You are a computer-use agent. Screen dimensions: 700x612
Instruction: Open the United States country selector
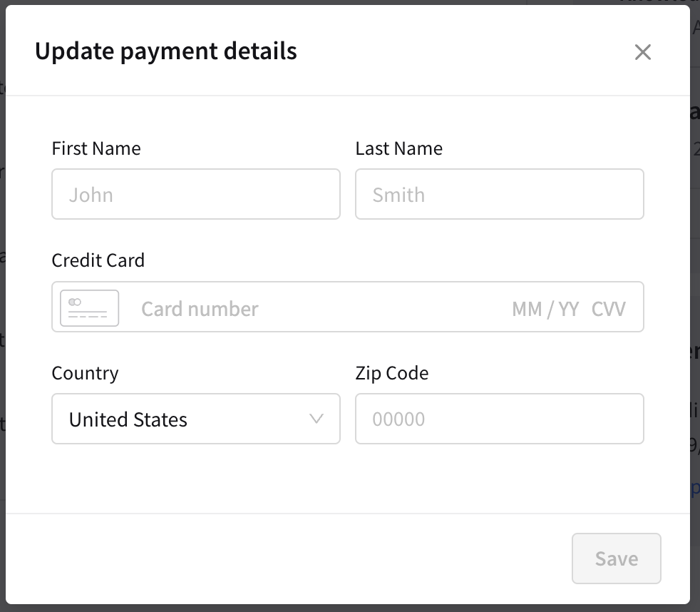point(196,419)
